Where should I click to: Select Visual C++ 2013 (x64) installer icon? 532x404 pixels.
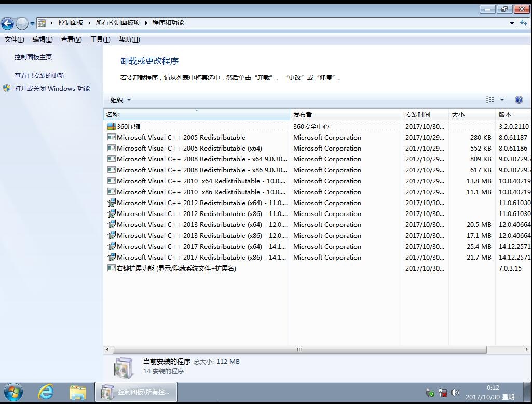tap(111, 224)
